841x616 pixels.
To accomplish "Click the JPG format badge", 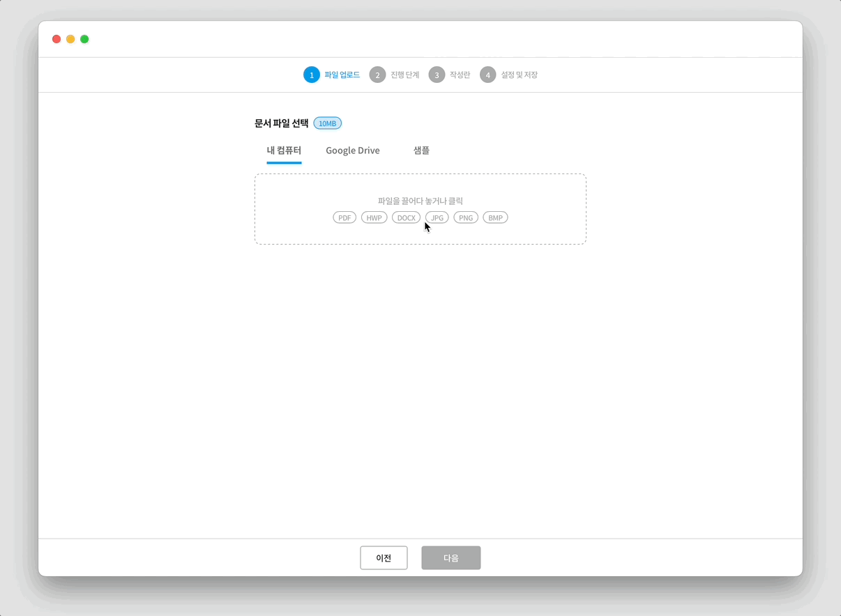I will tap(437, 218).
